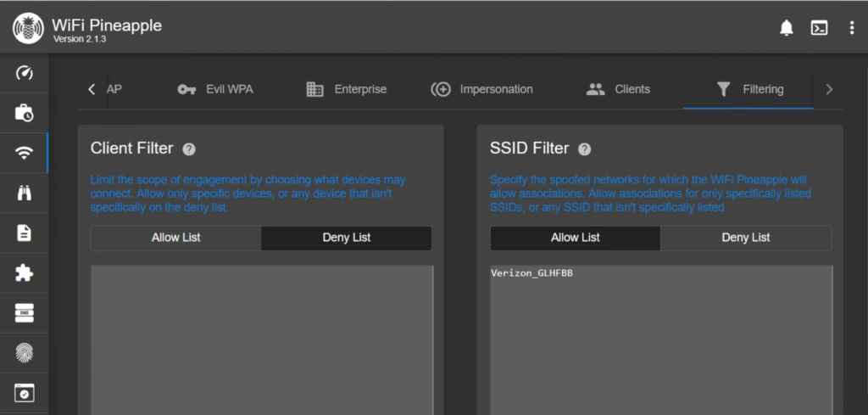
Task: Open Dashboard speedometer sidebar icon
Action: tap(25, 73)
